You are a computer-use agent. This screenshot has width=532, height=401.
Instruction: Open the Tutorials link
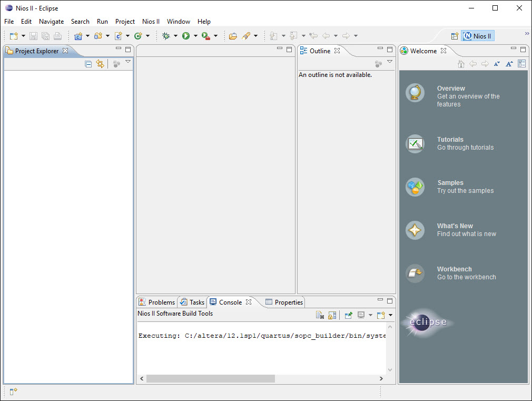(x=450, y=140)
